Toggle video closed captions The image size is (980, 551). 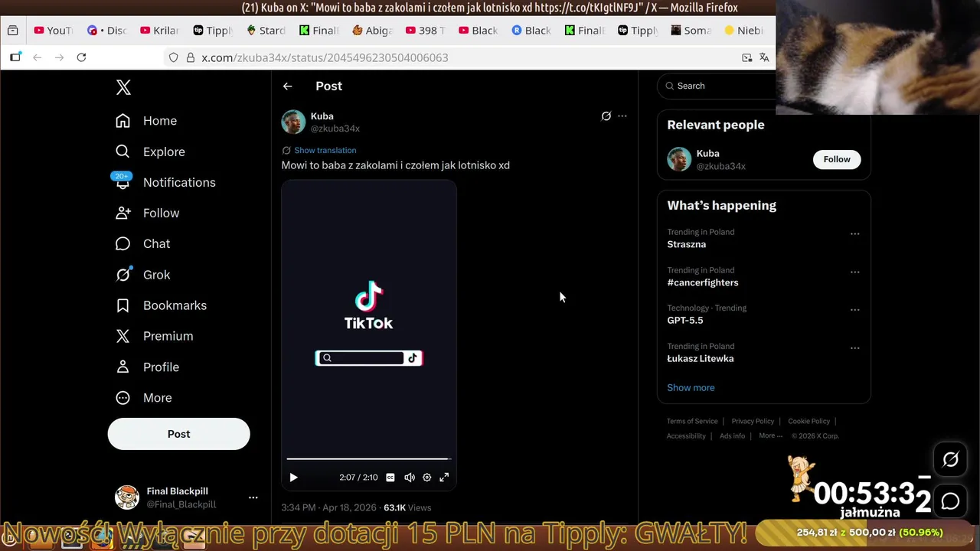tap(390, 478)
